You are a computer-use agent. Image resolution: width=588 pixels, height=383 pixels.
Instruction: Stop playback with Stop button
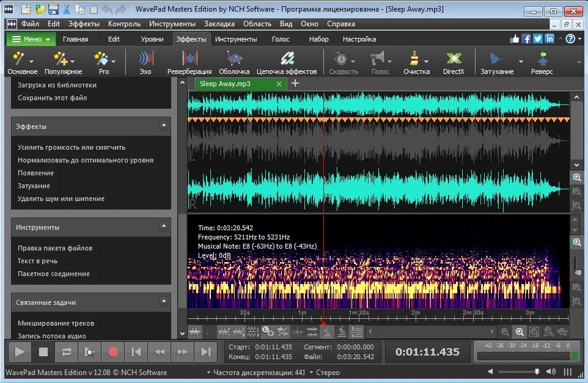(x=43, y=352)
